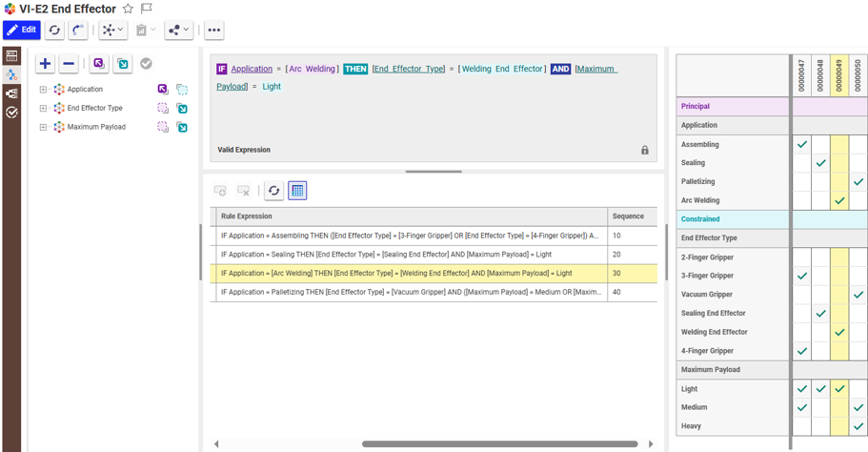Click the blue AND keyword badge

[560, 69]
